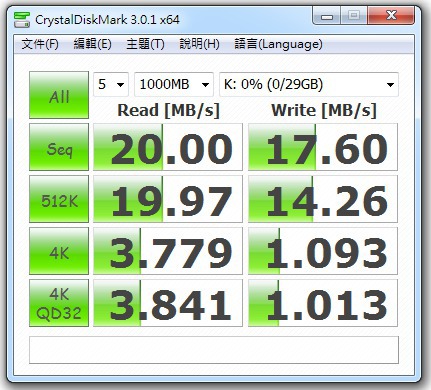Click the Seq read result 20.00
Screen dimensions: 431x390
point(168,147)
